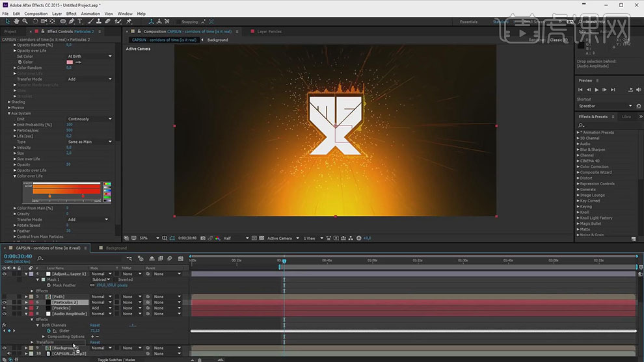Click Toggle Switches / Modes button
This screenshot has width=644, height=362.
(116, 359)
